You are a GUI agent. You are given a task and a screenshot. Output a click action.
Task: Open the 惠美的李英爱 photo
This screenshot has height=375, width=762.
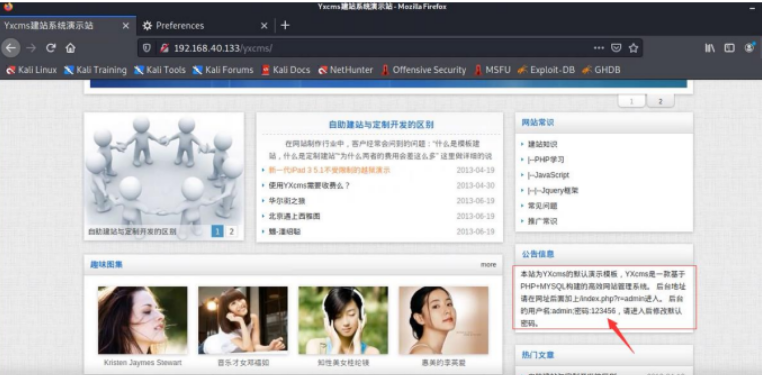444,320
